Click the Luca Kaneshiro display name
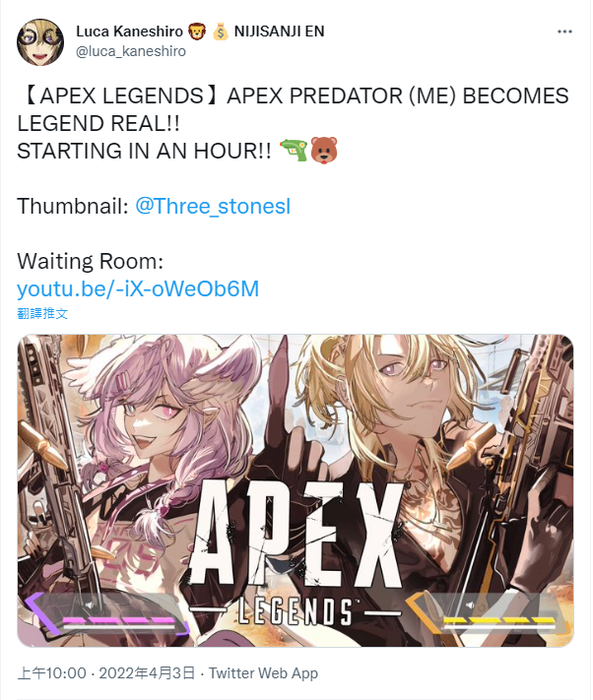The width and height of the screenshot is (593, 700). click(x=129, y=32)
